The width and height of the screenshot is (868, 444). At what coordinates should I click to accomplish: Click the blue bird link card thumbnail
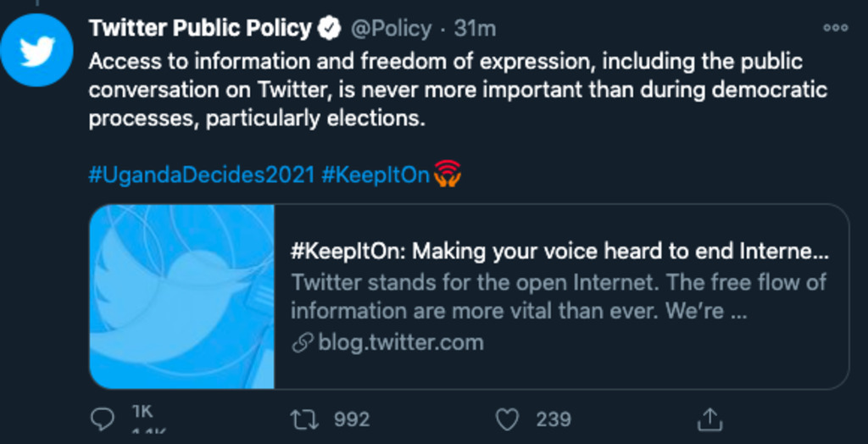point(182,296)
